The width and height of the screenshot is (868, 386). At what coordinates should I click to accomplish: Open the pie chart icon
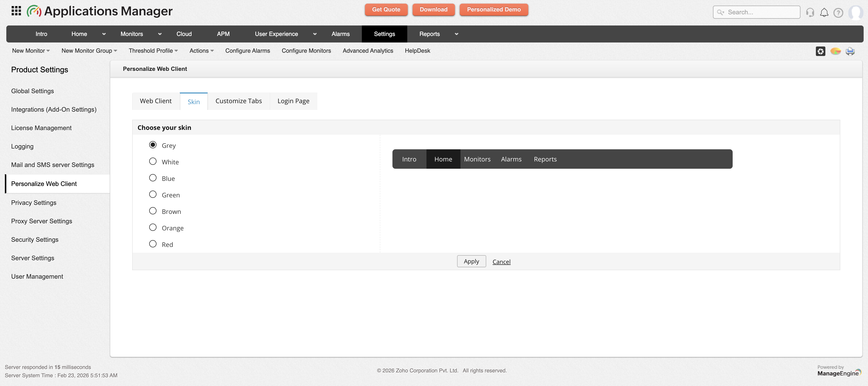(x=835, y=51)
